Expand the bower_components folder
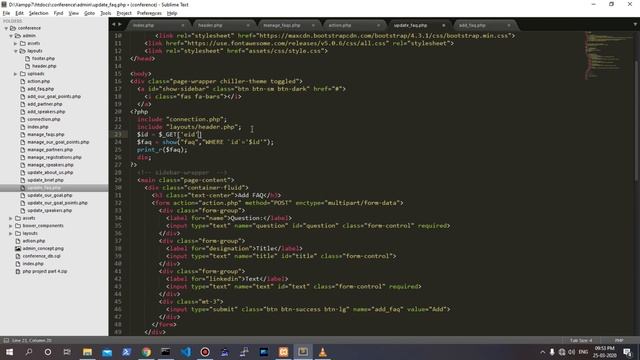This screenshot has height=360, width=640. click(x=11, y=226)
